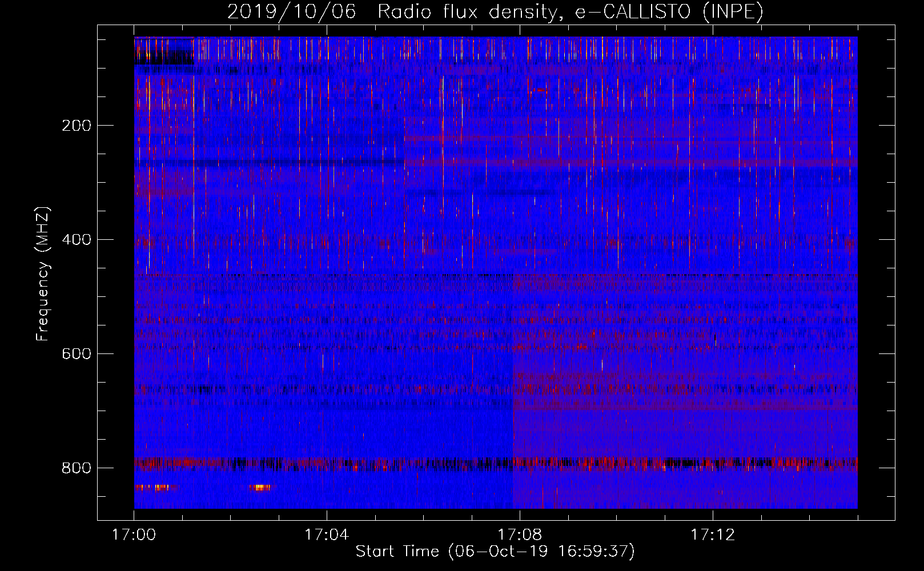Screen dimensions: 924x571
Task: Click the 17:12 time tick label
Action: tap(713, 534)
